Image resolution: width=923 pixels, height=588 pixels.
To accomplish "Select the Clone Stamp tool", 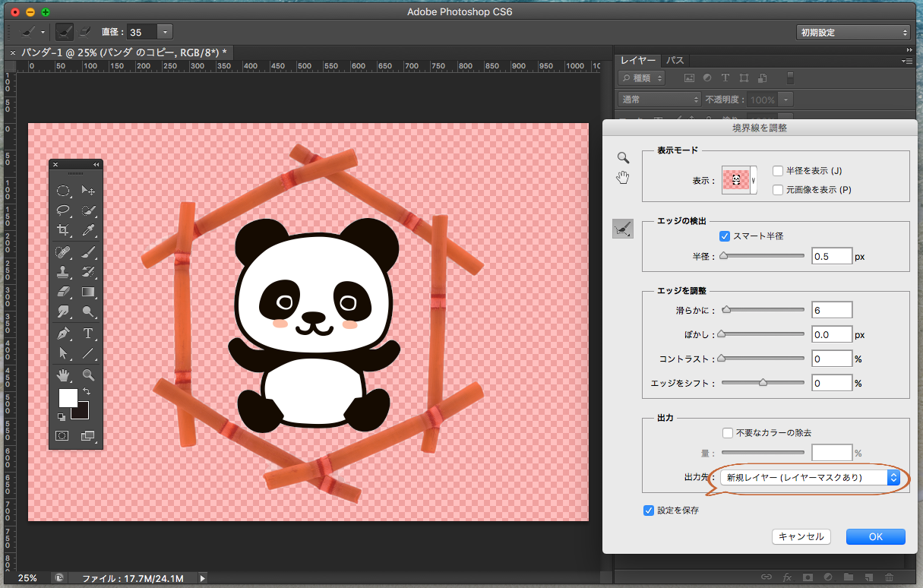I will pyautogui.click(x=63, y=271).
